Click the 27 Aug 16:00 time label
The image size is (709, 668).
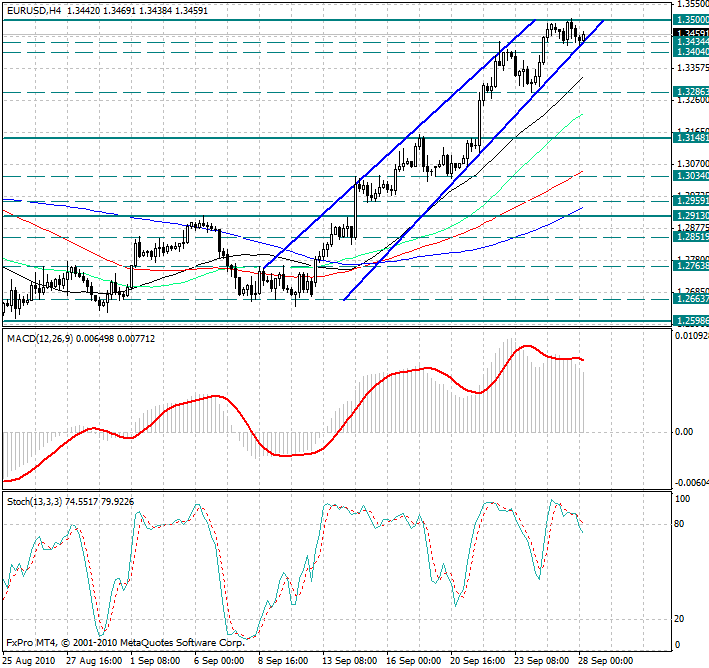point(94,661)
